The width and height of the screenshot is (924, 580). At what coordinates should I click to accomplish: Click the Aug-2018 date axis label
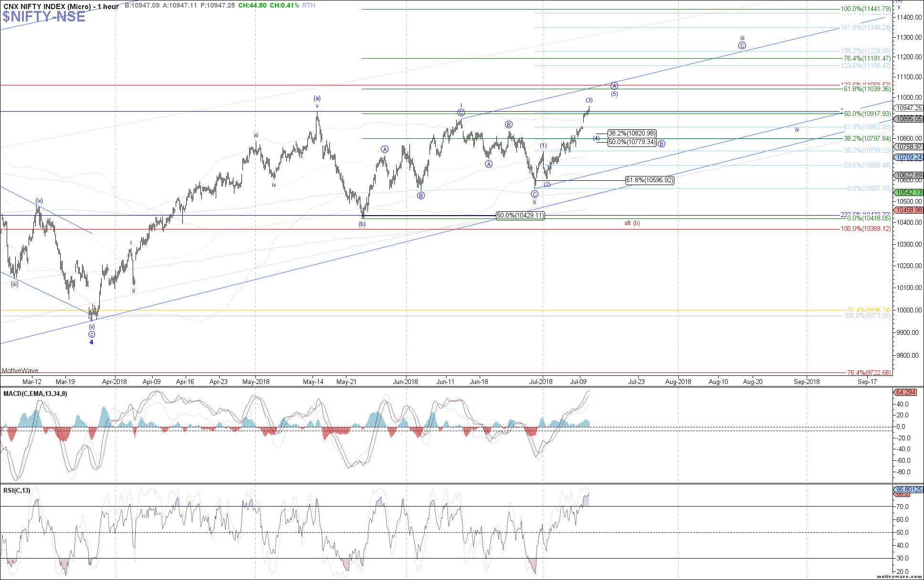(678, 382)
